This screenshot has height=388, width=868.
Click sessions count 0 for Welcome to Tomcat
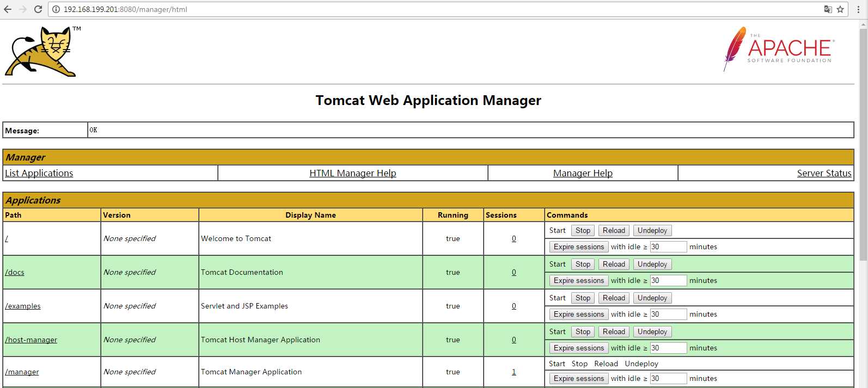point(514,238)
